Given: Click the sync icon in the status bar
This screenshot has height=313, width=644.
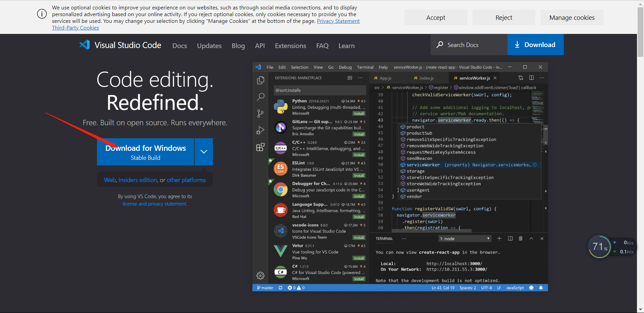Looking at the screenshot, I should coord(280,288).
